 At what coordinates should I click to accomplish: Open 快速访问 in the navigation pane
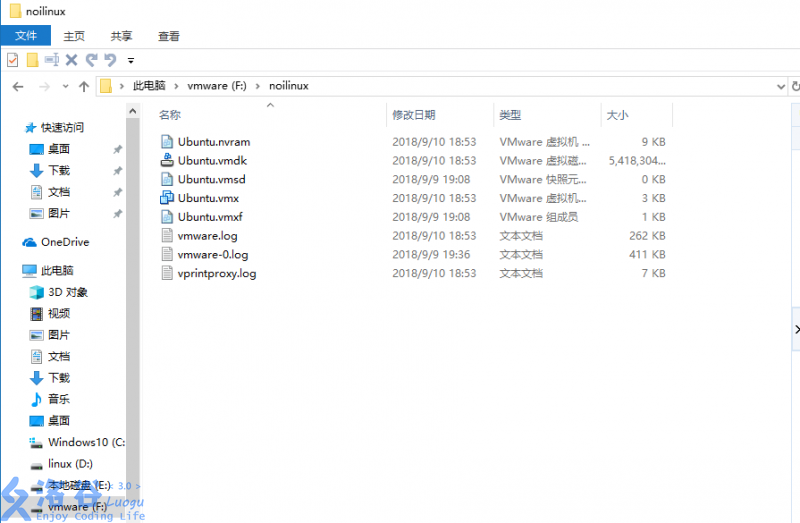tap(62, 128)
